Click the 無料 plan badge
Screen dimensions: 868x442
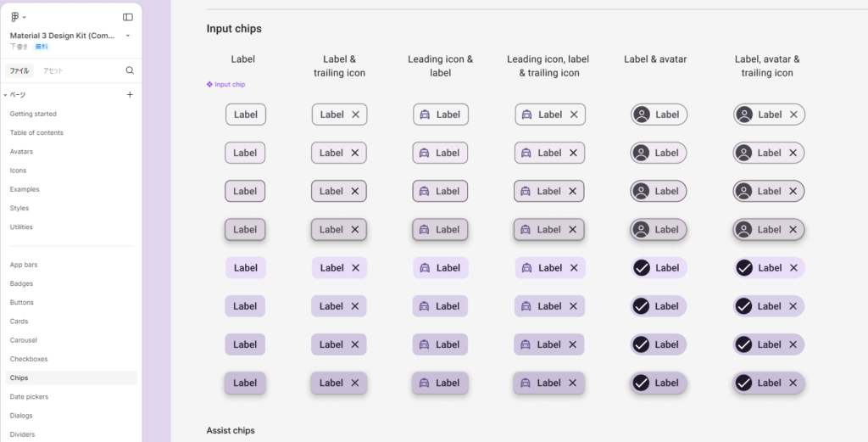pyautogui.click(x=41, y=47)
